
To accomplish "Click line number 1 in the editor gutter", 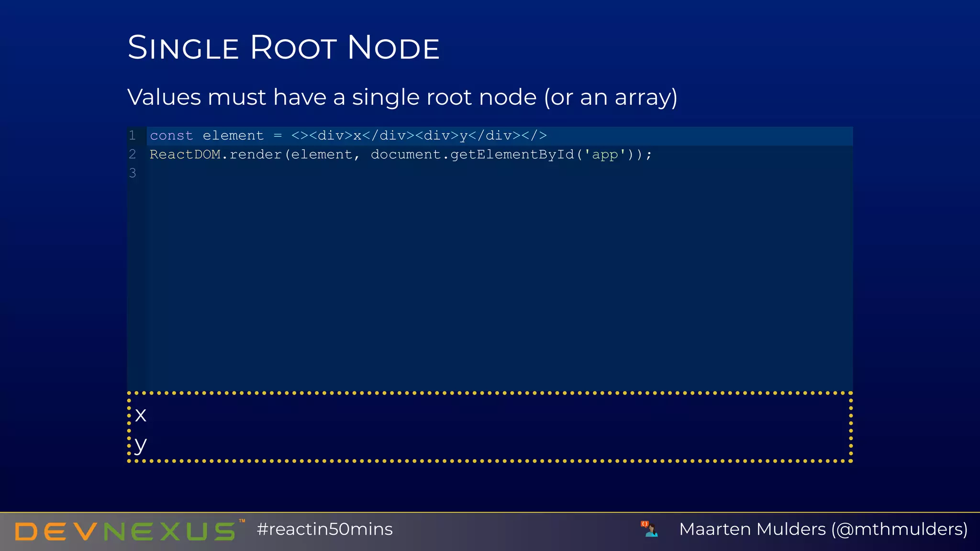I will tap(133, 136).
